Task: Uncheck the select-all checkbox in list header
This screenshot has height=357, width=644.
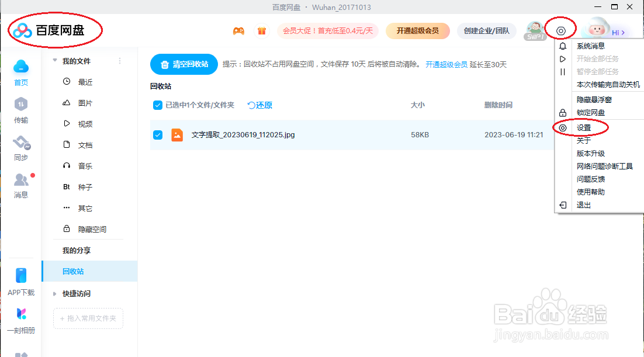Action: (158, 105)
